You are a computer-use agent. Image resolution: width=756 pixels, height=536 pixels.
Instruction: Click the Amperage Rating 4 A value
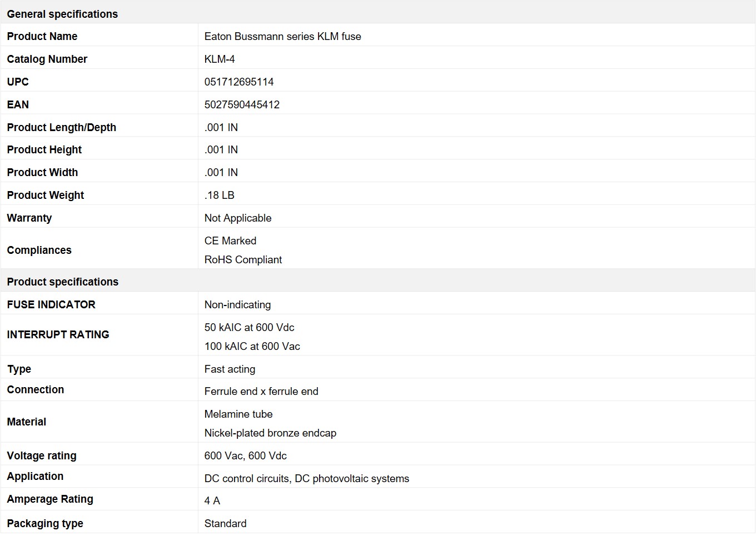212,500
